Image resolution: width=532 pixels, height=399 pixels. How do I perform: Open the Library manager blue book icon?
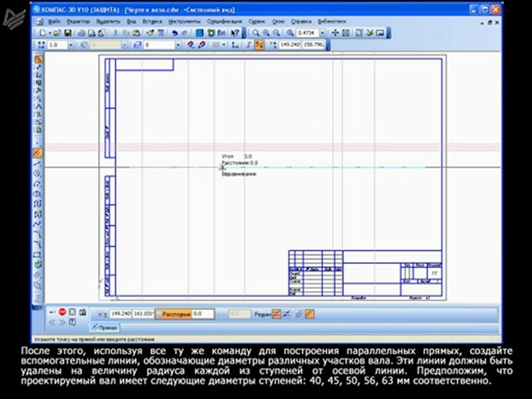coord(199,33)
